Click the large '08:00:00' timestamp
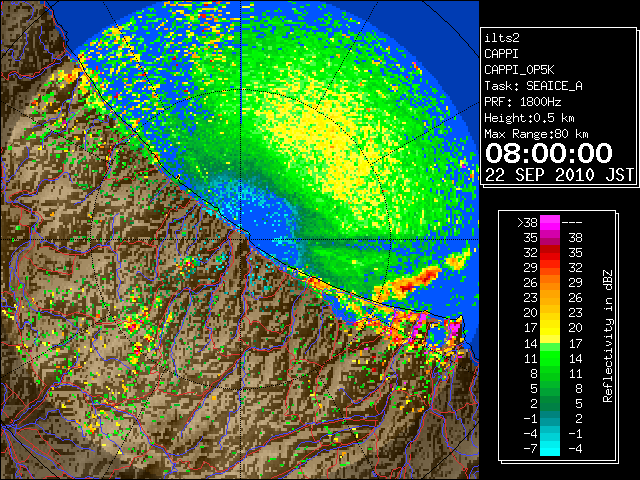 549,153
